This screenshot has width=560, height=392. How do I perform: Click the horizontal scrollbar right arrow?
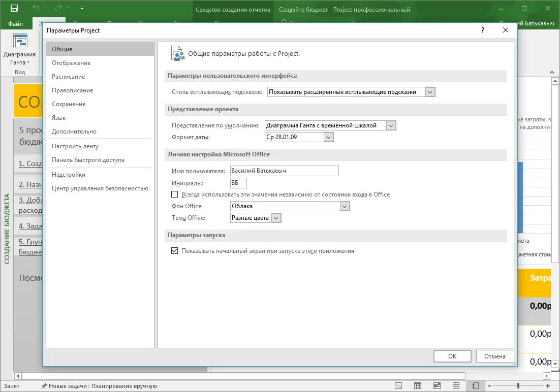coord(546,376)
